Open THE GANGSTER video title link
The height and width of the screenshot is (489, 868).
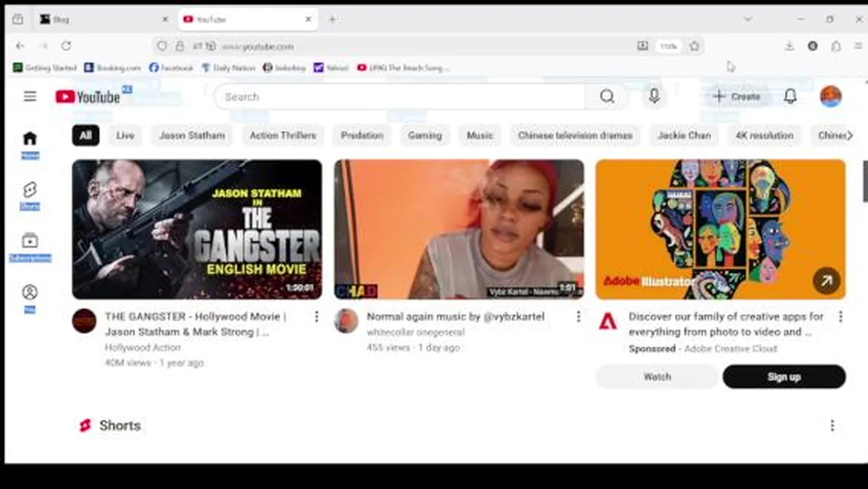[x=196, y=324]
